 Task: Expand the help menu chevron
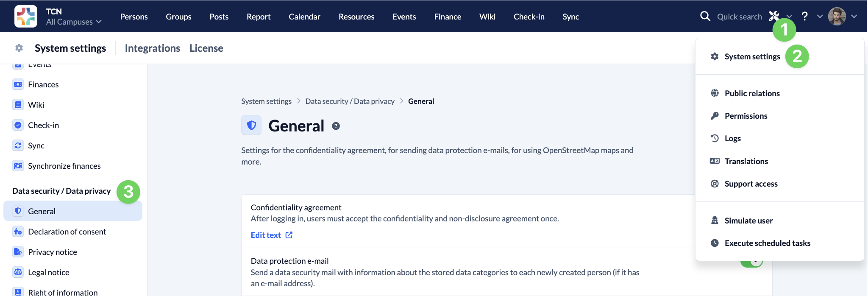click(x=820, y=17)
